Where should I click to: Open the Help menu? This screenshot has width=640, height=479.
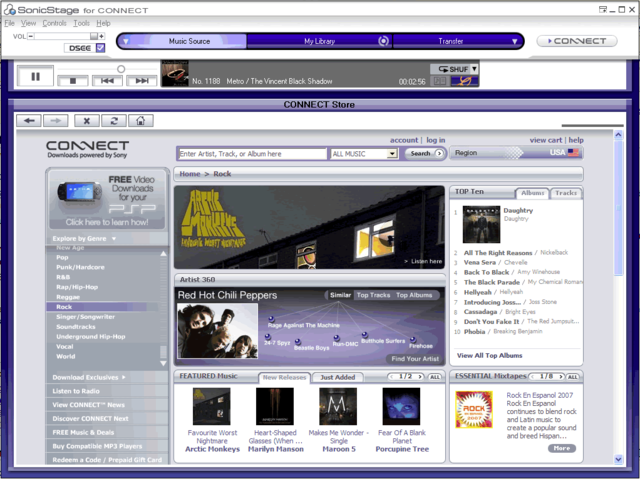click(103, 23)
